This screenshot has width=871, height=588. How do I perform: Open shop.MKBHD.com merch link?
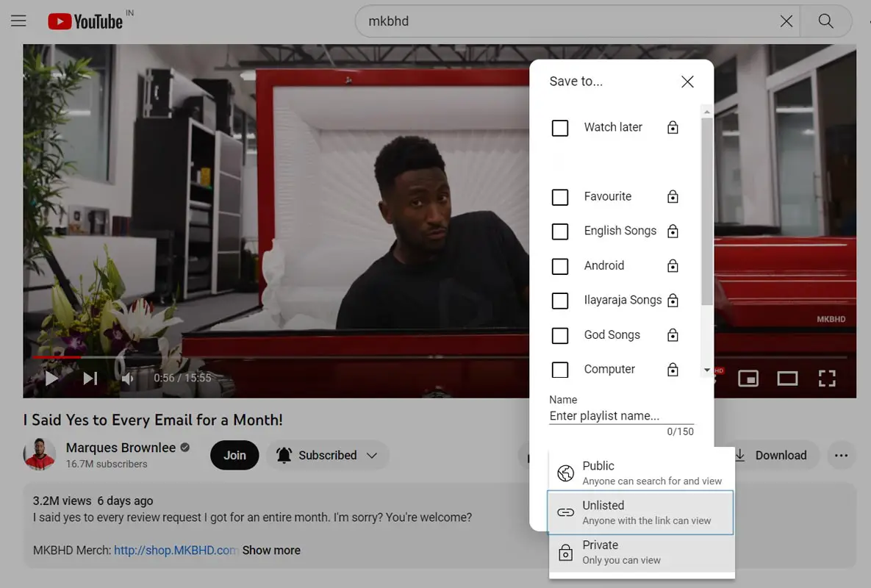pos(176,551)
